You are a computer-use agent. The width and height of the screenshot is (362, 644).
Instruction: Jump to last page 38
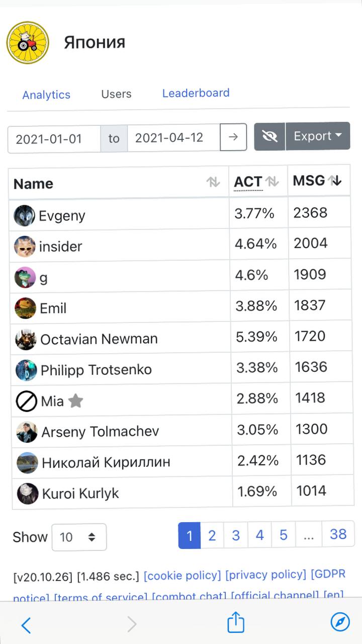tap(338, 534)
